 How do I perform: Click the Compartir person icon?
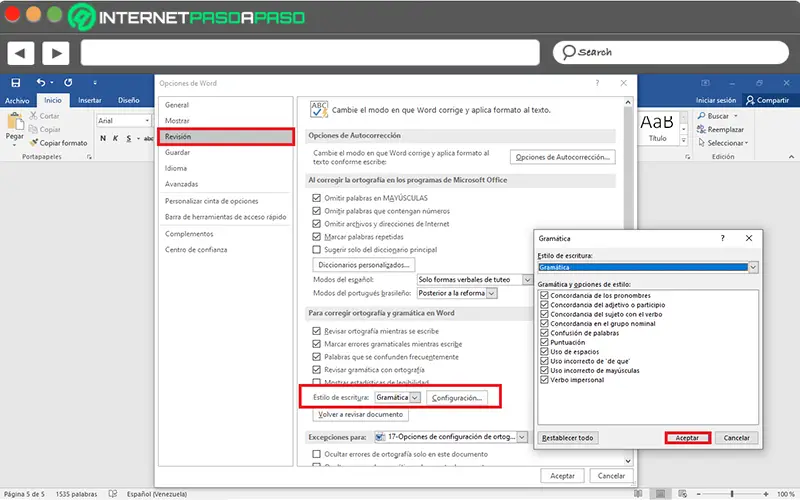[750, 100]
